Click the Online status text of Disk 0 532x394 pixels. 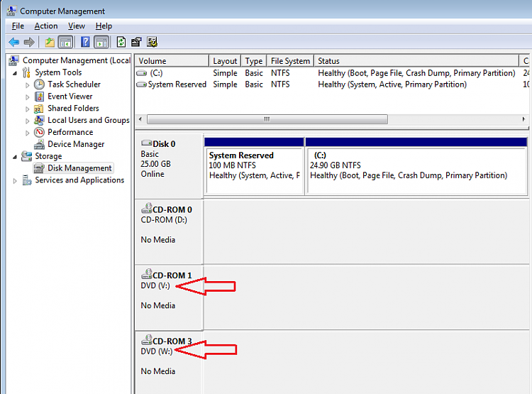[x=153, y=174]
